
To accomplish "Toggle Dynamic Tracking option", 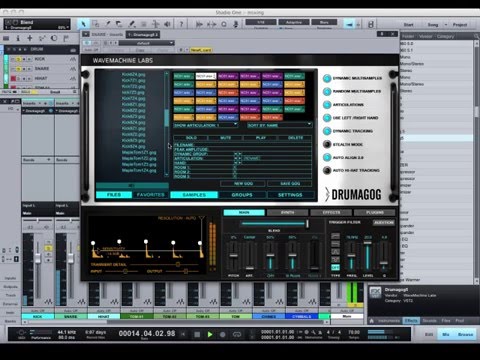I will point(327,131).
